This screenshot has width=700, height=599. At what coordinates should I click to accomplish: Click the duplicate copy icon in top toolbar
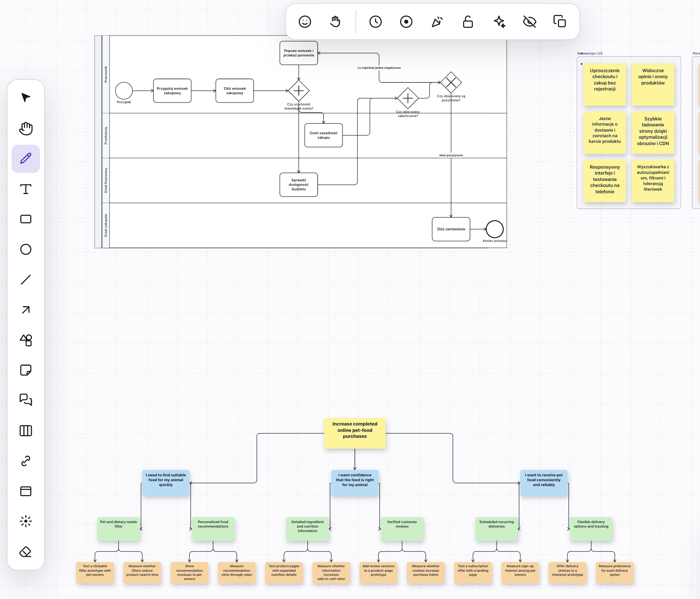point(559,21)
